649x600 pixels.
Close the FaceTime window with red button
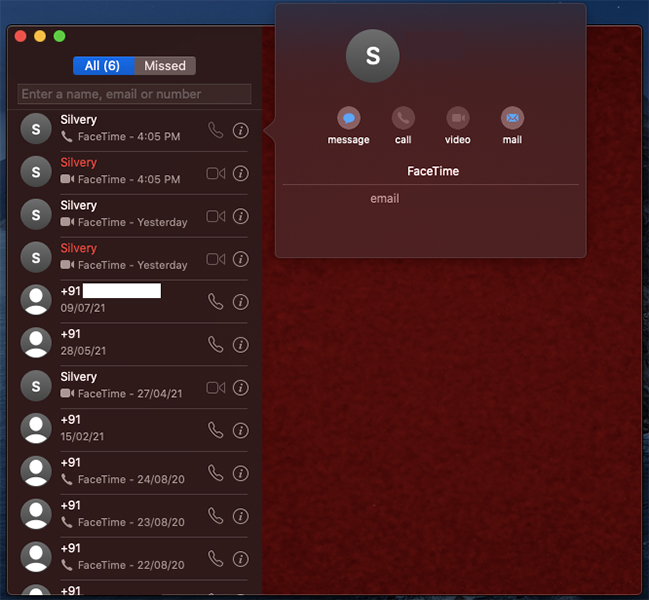[20, 36]
